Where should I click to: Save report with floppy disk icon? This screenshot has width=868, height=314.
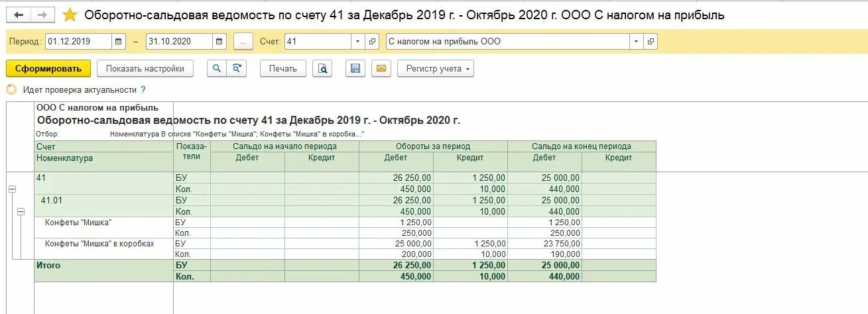coord(355,68)
